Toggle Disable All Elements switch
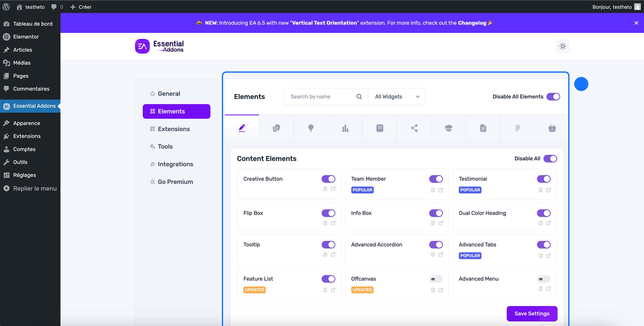This screenshot has height=326, width=644. 554,97
